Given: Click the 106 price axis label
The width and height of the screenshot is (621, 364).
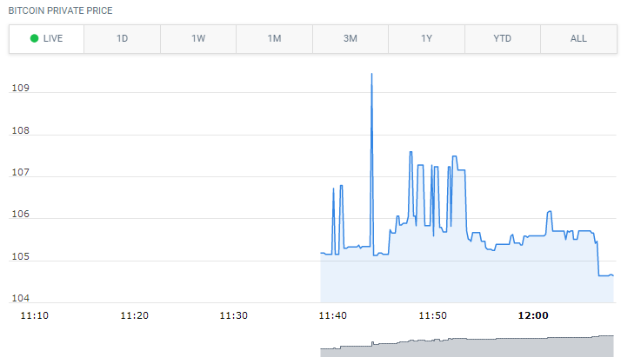Looking at the screenshot, I should pos(21,214).
